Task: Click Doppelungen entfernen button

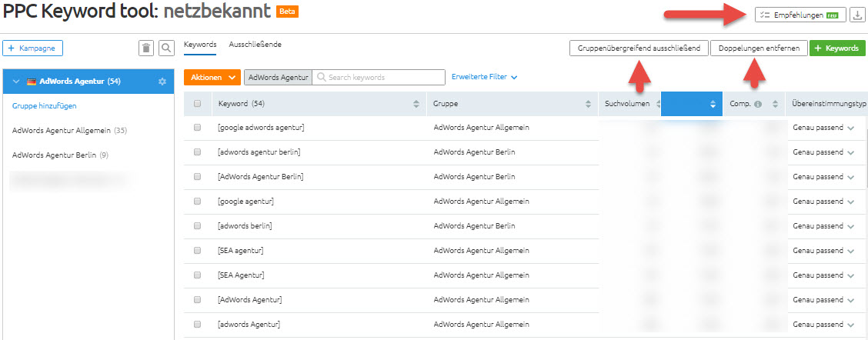Action: (x=759, y=48)
